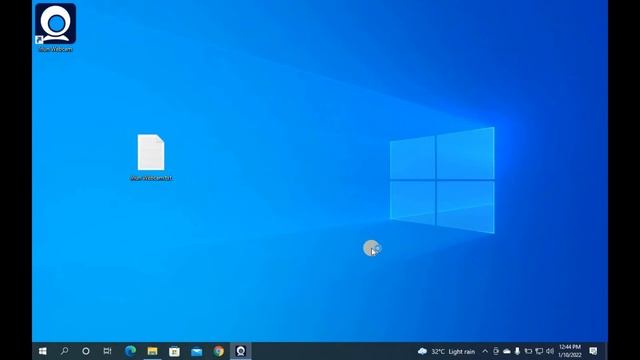Expand the hidden system tray icons chevron
This screenshot has width=640, height=360.
(485, 351)
